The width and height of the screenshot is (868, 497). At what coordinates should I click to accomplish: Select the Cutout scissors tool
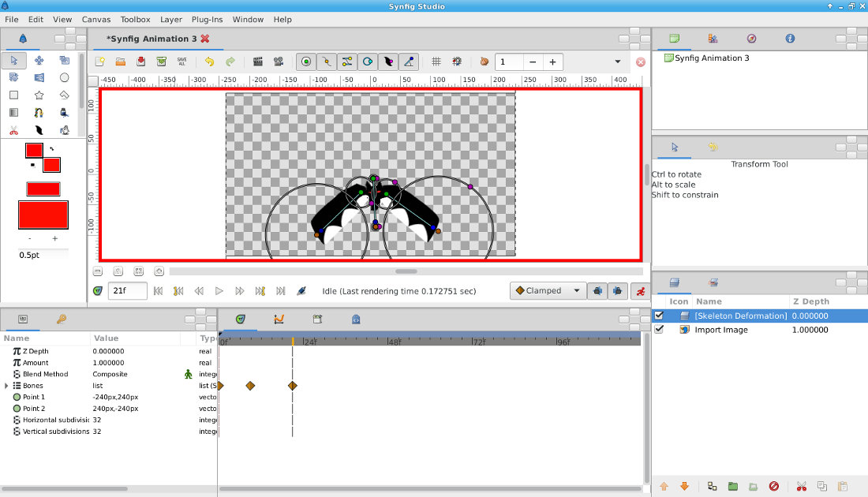click(x=14, y=131)
